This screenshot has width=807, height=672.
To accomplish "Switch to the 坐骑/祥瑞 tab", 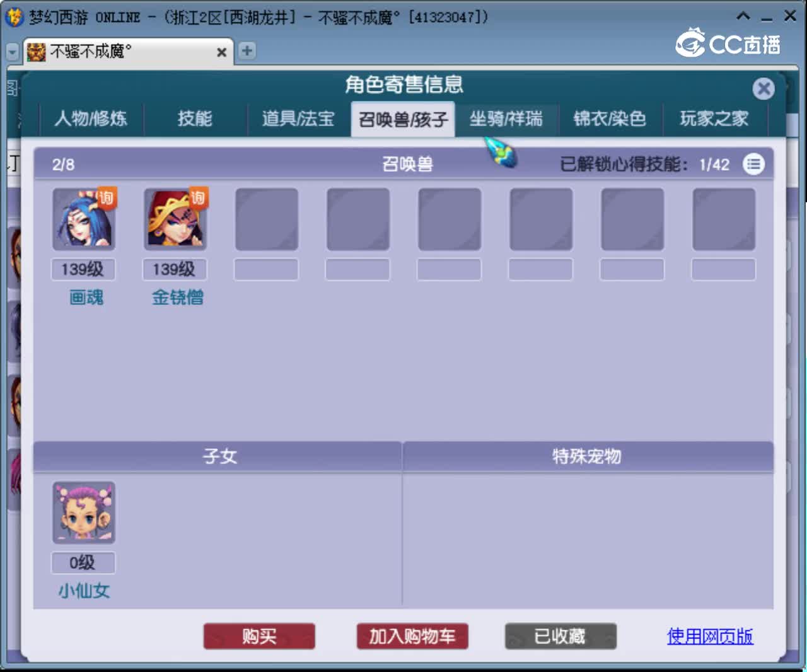I will pyautogui.click(x=506, y=119).
